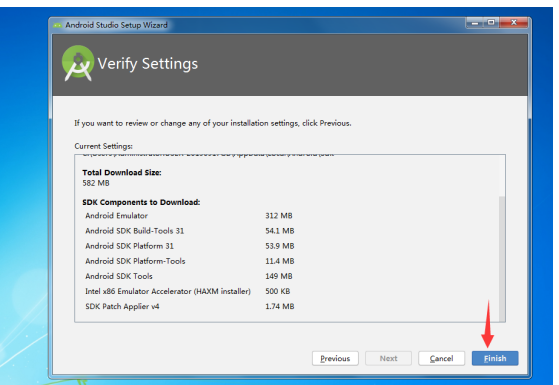Click the Cancel button
Screen dimensions: 559x385
coord(441,358)
